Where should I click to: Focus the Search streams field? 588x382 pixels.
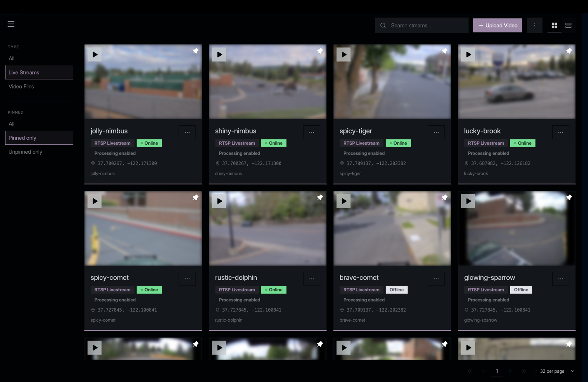coord(422,25)
